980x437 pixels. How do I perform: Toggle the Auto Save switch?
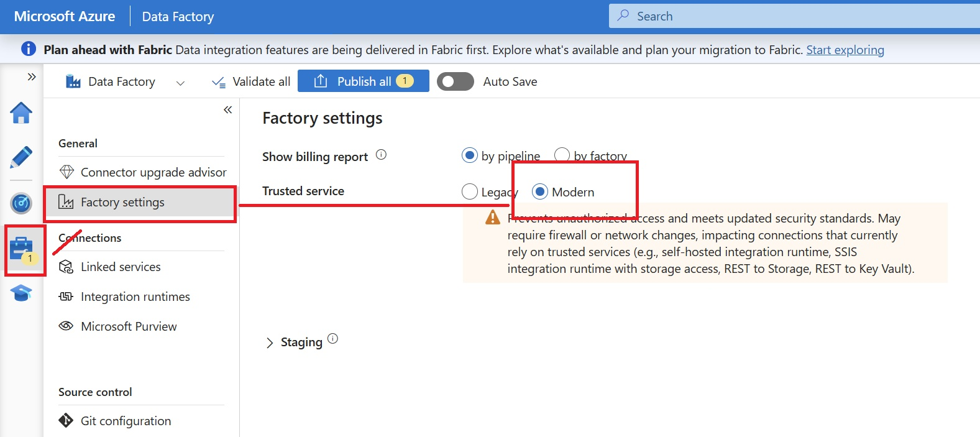456,81
